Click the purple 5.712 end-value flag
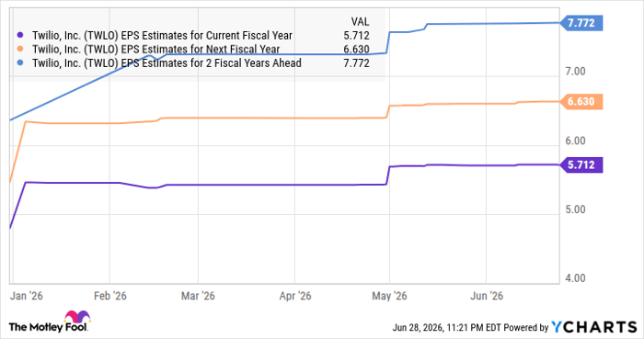This screenshot has height=339, width=644. [x=581, y=164]
